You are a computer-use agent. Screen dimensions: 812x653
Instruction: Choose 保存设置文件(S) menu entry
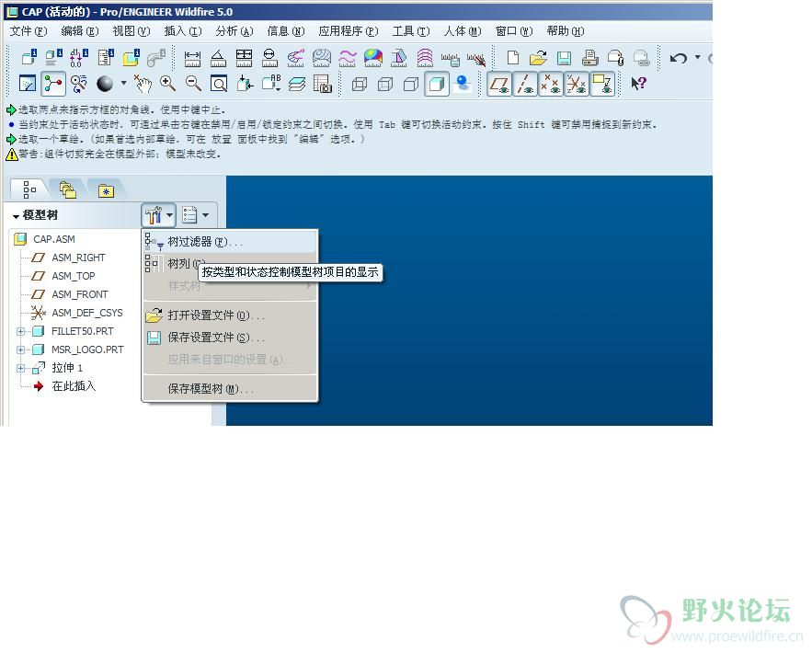(229, 338)
